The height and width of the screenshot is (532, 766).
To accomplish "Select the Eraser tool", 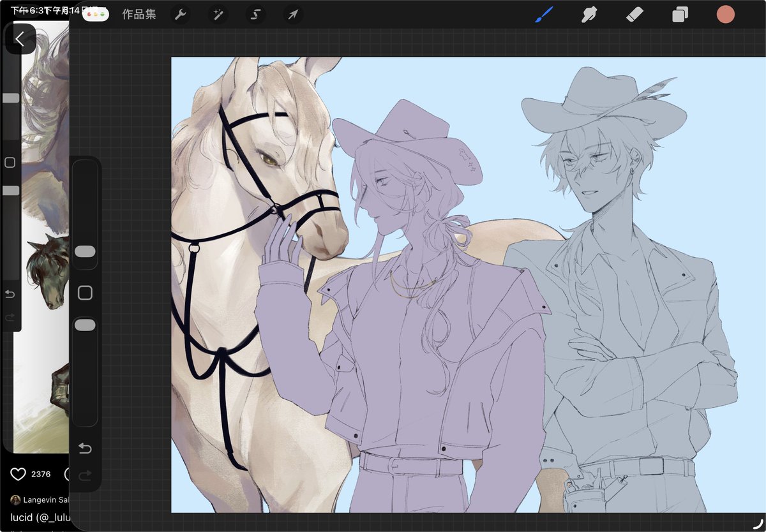I will (635, 14).
